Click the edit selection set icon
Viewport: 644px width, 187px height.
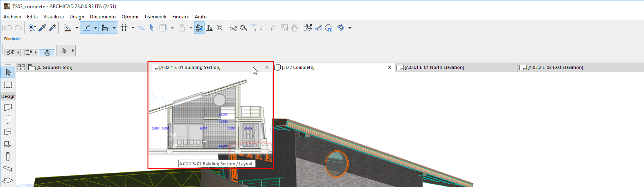tap(308, 28)
